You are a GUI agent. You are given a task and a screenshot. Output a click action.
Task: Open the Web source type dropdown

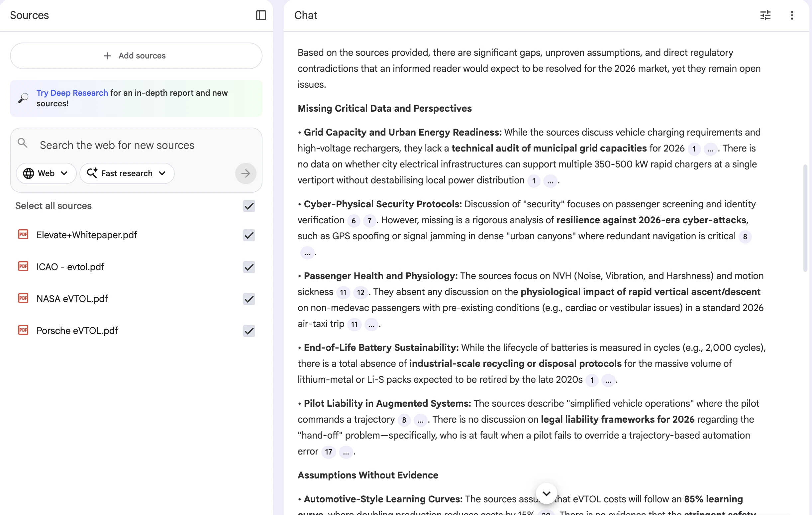tap(46, 173)
